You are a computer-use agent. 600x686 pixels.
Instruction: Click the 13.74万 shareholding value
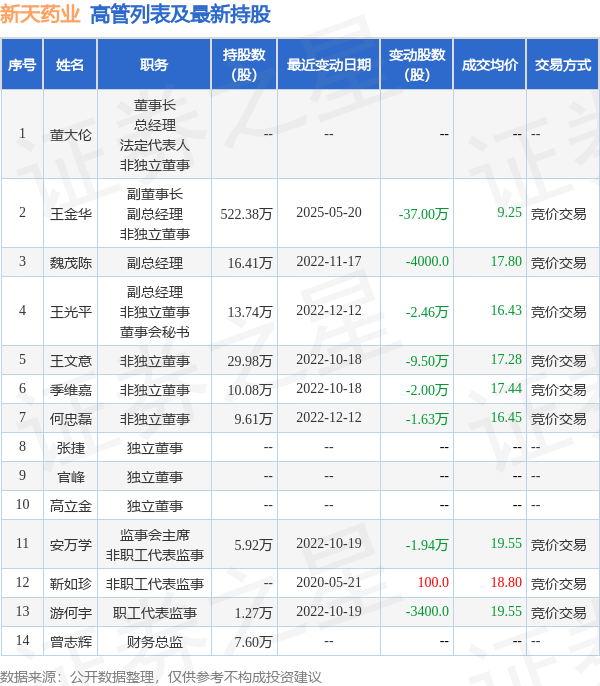click(250, 312)
